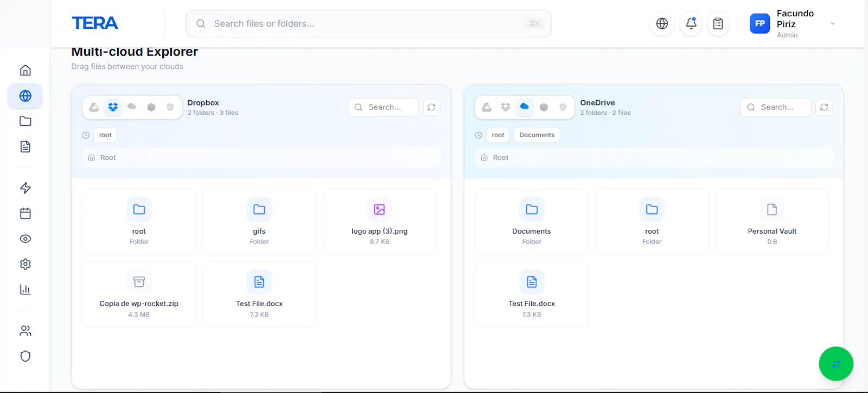
Task: Open the notifications bell icon
Action: coord(691,24)
